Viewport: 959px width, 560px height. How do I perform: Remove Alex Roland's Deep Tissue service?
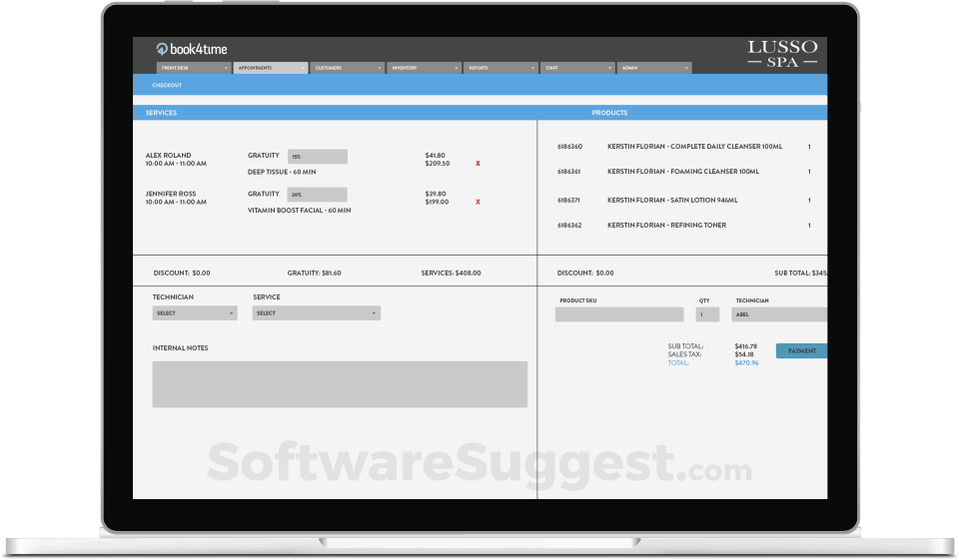click(x=478, y=163)
